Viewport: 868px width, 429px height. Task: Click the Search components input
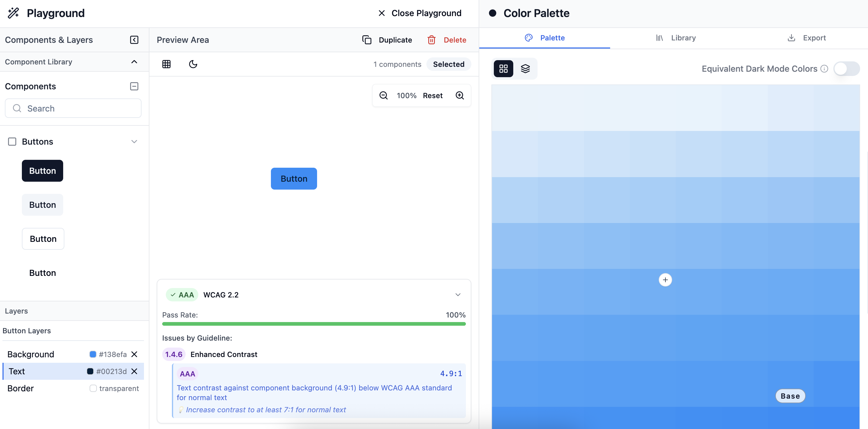(x=73, y=108)
